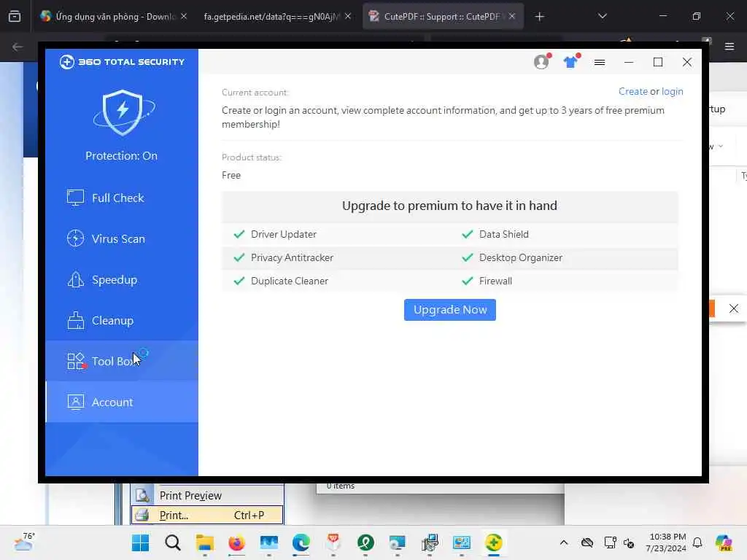Open a new browser tab
Image resolution: width=747 pixels, height=560 pixels.
pos(539,17)
